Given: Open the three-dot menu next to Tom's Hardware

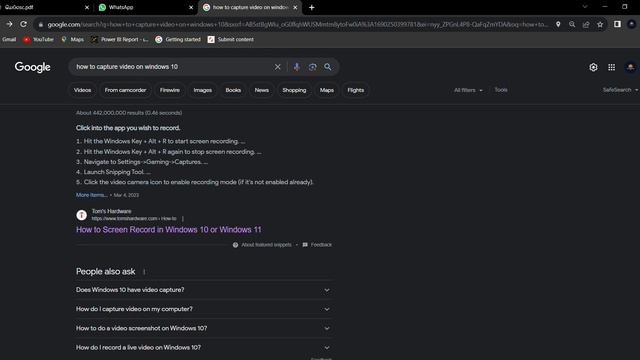Looking at the screenshot, I should 183,219.
